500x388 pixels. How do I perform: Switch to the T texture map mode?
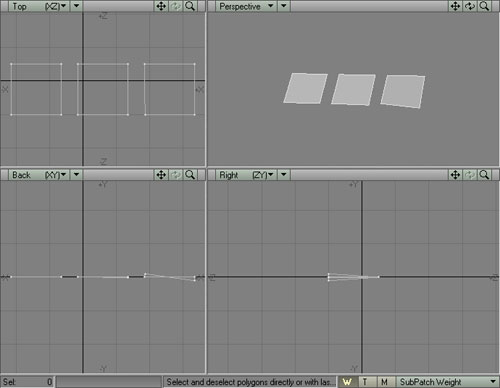pyautogui.click(x=366, y=382)
